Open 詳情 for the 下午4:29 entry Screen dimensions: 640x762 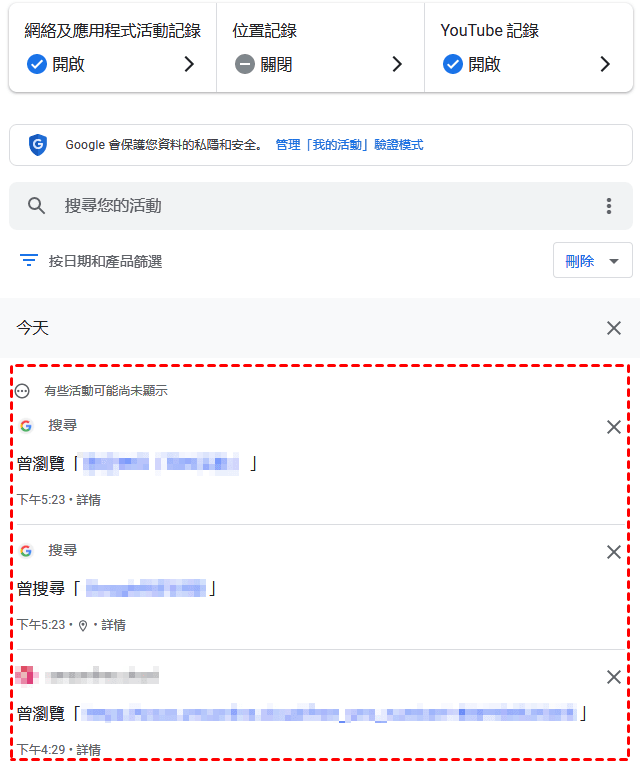click(88, 750)
